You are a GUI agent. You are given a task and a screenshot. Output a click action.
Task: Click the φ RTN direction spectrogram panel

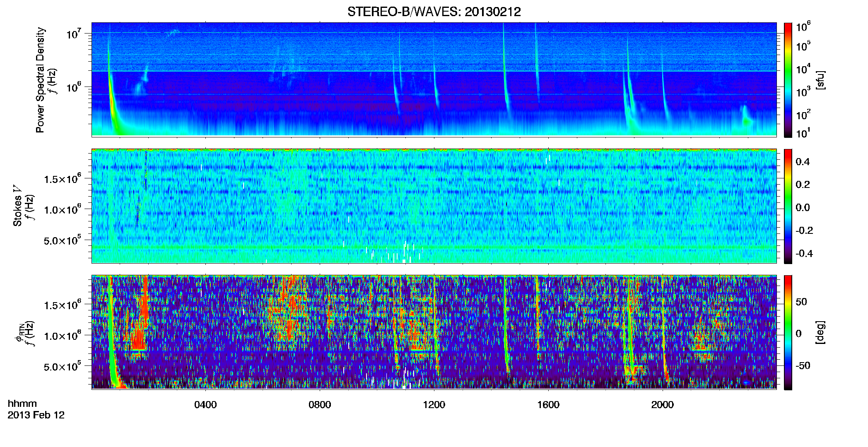tap(434, 332)
